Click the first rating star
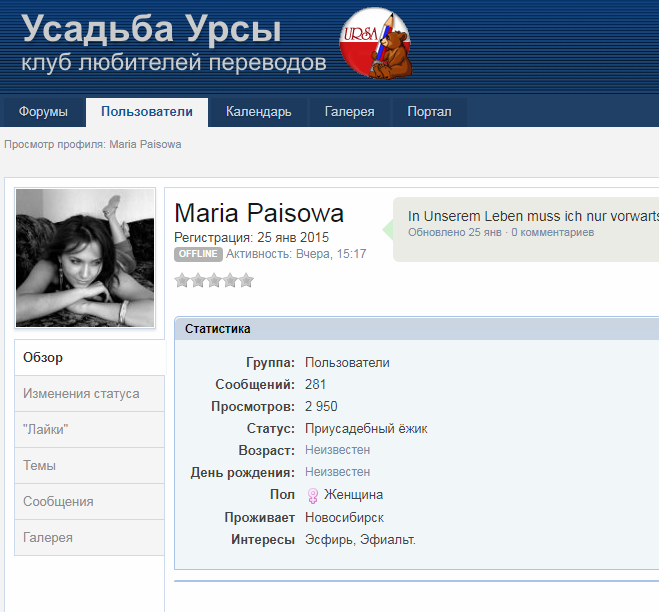This screenshot has height=612, width=659. [182, 280]
